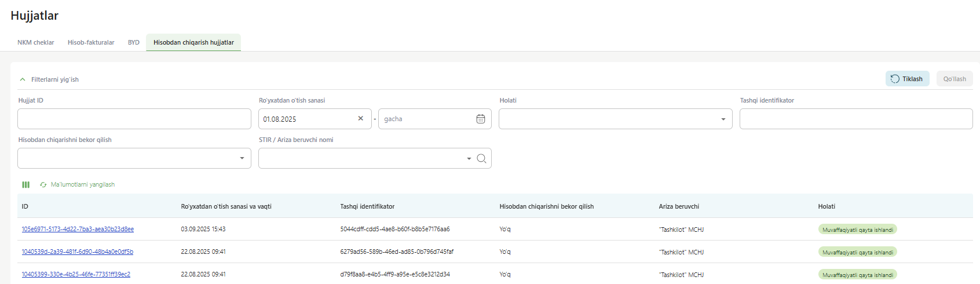This screenshot has height=284, width=980.
Task: Open the Hisob-fakturalar tab
Action: point(91,42)
